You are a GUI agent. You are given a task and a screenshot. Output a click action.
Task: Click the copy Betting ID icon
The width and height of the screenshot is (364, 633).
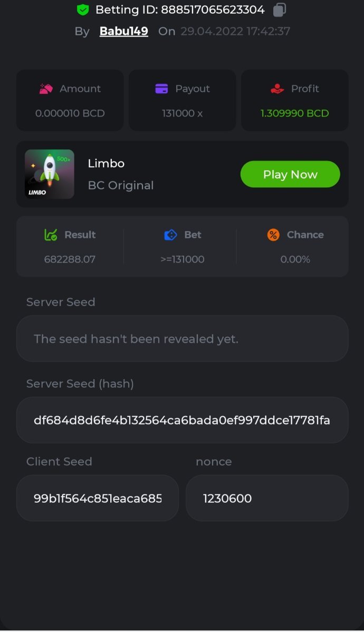point(280,9)
